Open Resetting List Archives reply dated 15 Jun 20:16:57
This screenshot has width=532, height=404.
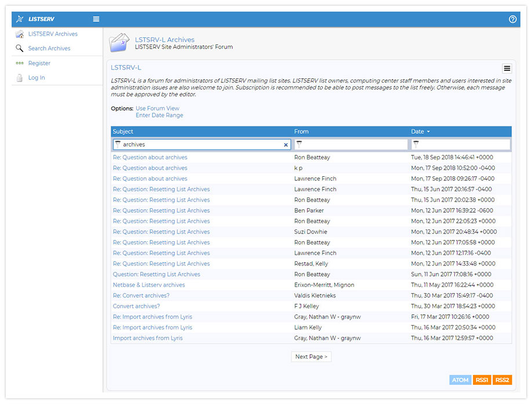pyautogui.click(x=161, y=190)
